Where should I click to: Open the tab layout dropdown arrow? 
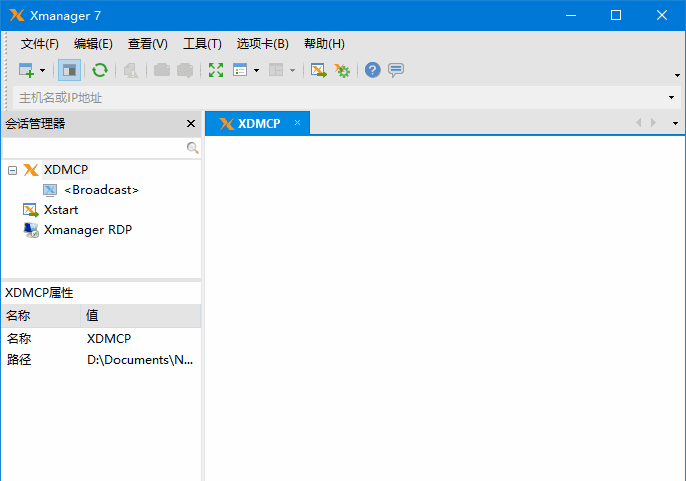point(292,70)
